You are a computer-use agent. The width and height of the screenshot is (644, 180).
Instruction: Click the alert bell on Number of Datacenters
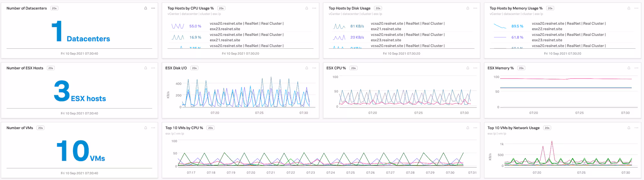(x=146, y=8)
